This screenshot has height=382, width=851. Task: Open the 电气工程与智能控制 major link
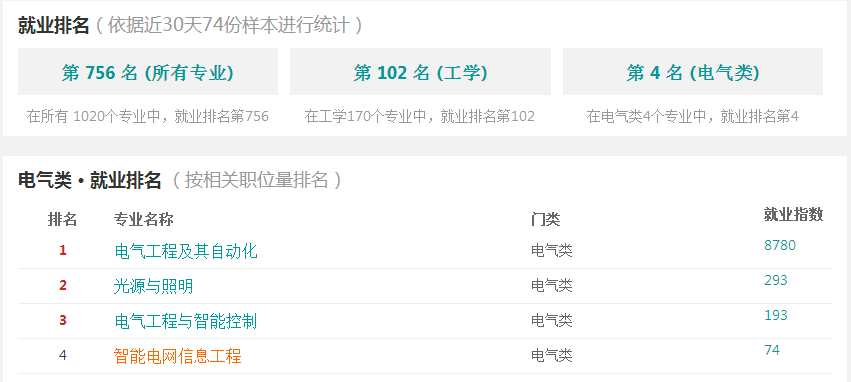coord(186,321)
